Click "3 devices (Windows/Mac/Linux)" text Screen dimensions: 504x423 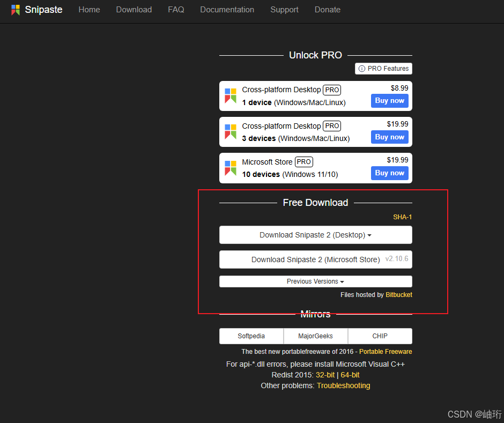point(296,138)
